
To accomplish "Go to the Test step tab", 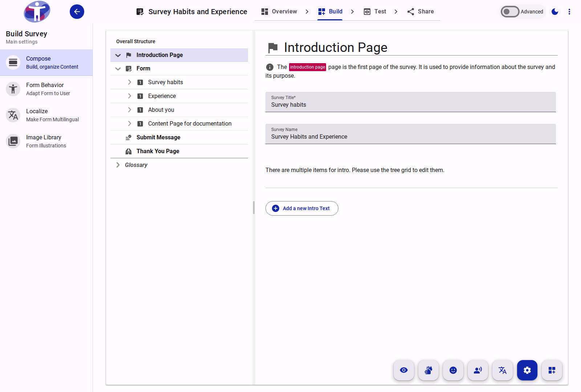I will coord(375,12).
